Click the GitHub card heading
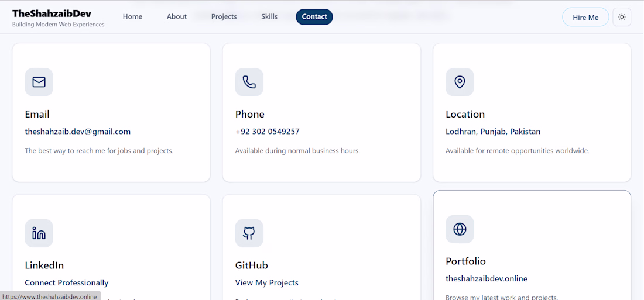Screen dimensions: 644x300 click(x=251, y=265)
